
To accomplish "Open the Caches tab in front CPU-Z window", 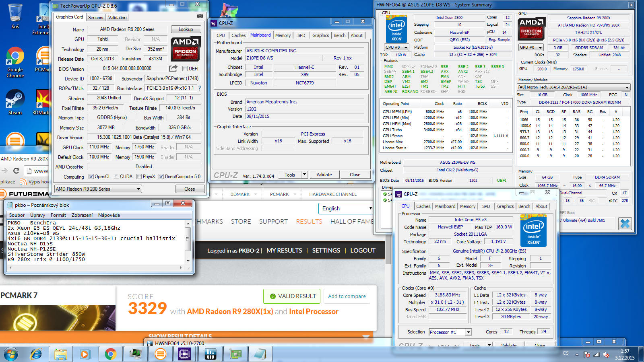I will pyautogui.click(x=423, y=206).
